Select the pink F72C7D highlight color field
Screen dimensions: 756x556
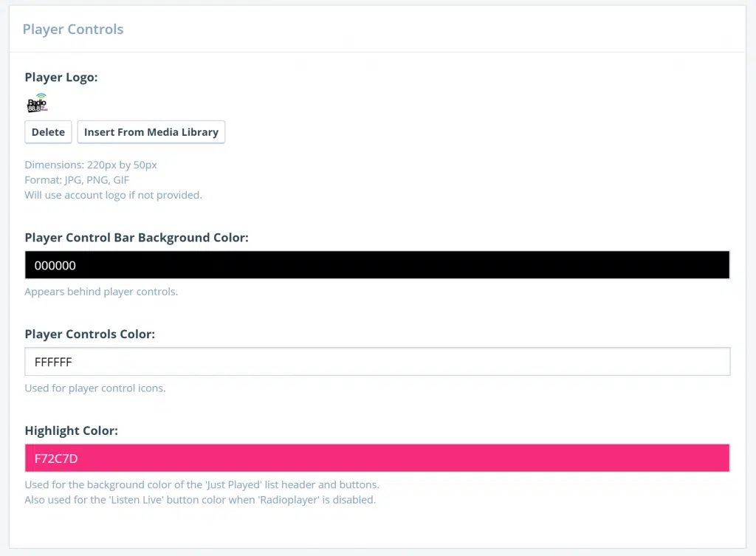click(377, 458)
